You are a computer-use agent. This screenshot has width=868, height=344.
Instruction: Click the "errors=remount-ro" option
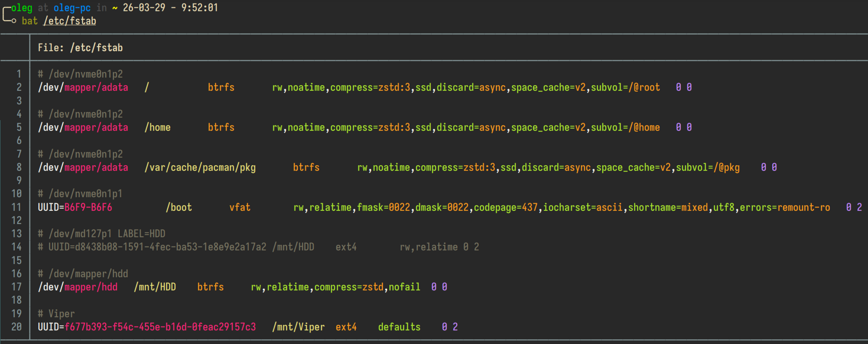tap(785, 207)
